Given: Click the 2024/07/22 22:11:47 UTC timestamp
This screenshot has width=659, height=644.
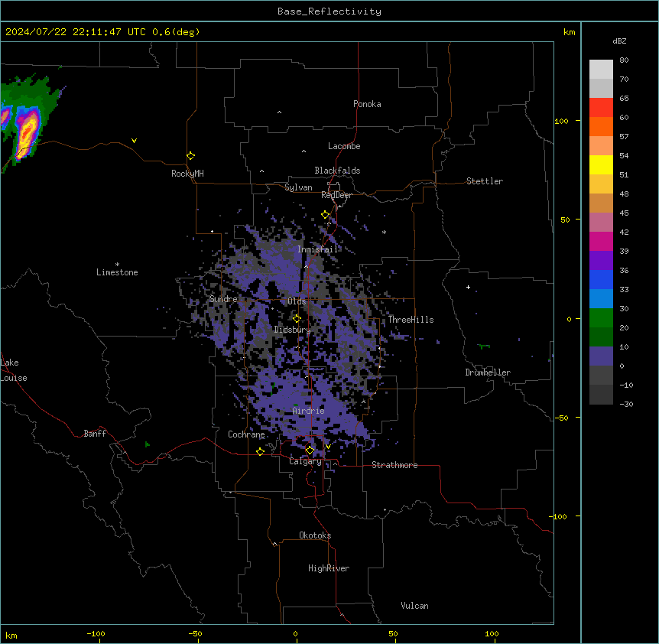Looking at the screenshot, I should (x=76, y=32).
